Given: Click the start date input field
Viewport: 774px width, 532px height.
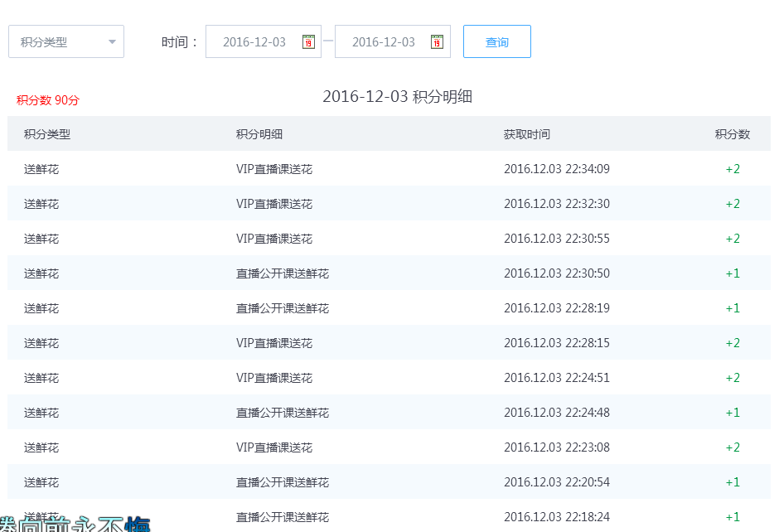Looking at the screenshot, I should (x=254, y=41).
